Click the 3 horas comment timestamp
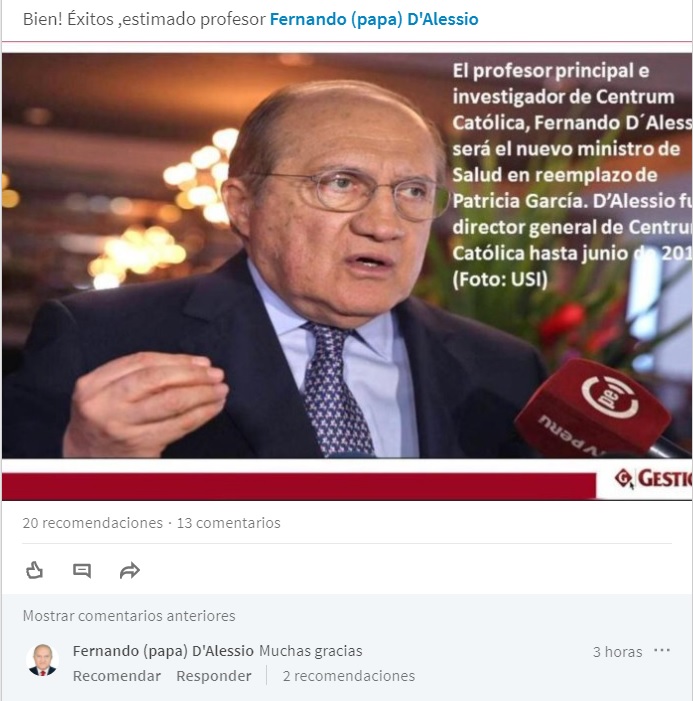Viewport: 693px width, 701px height. (617, 652)
